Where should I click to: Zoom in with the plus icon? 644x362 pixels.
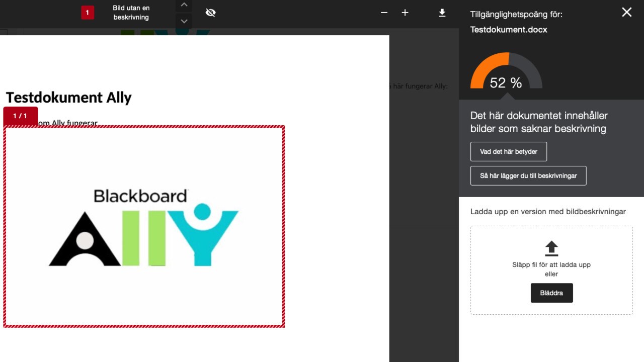coord(405,13)
